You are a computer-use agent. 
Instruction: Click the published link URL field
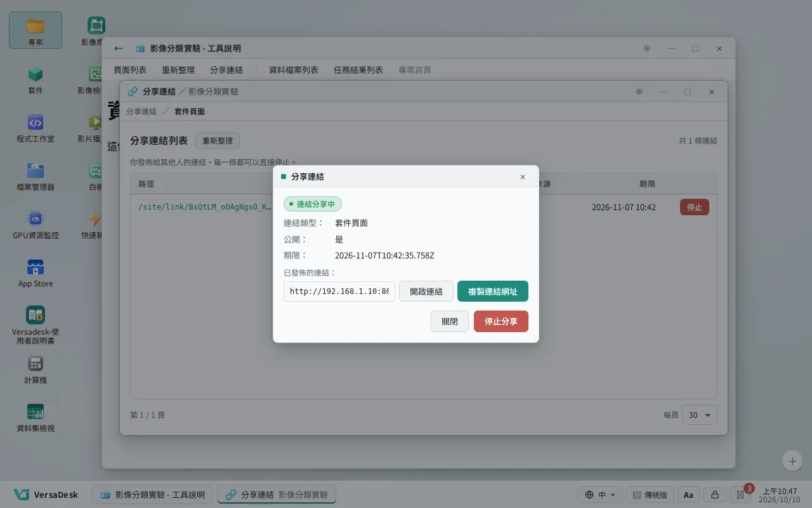[x=339, y=291]
